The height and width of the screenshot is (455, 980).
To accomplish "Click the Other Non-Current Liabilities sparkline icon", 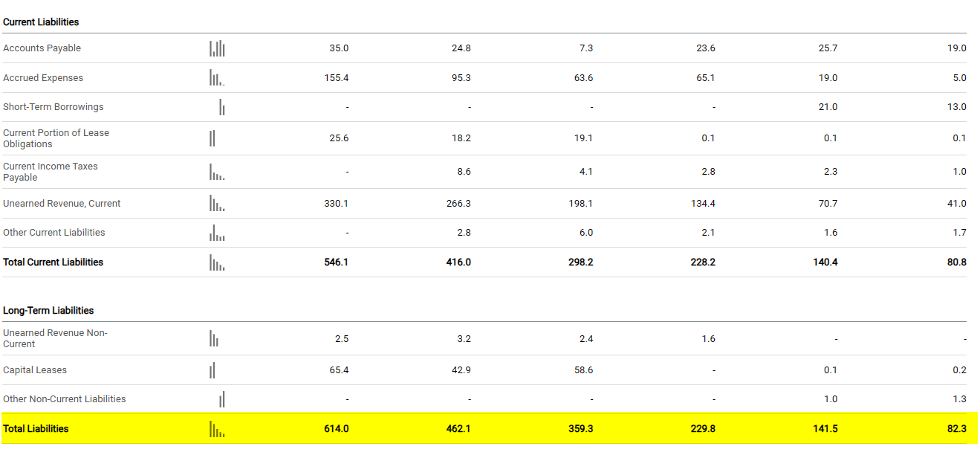I will click(x=221, y=399).
